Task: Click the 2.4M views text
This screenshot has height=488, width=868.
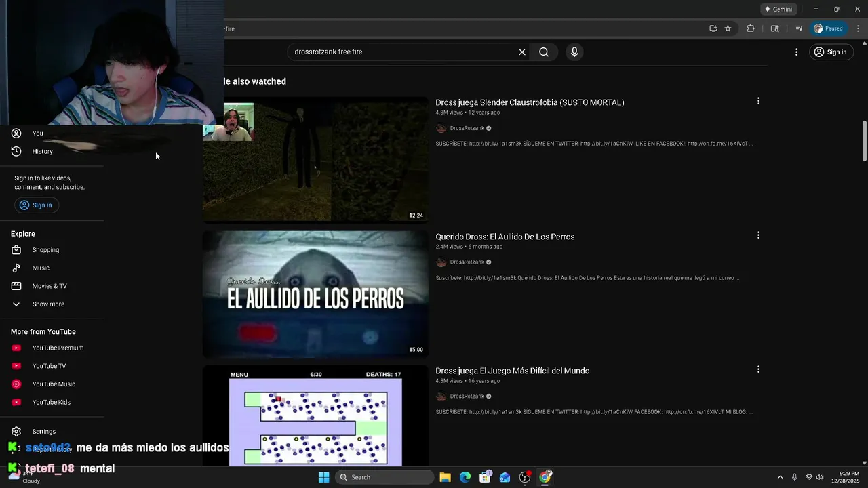Action: tap(449, 247)
